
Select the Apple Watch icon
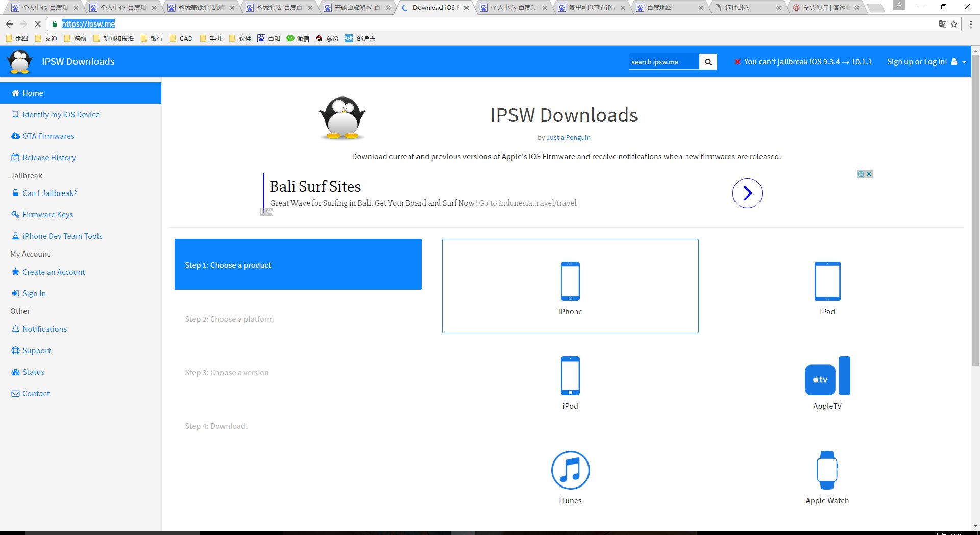click(827, 470)
